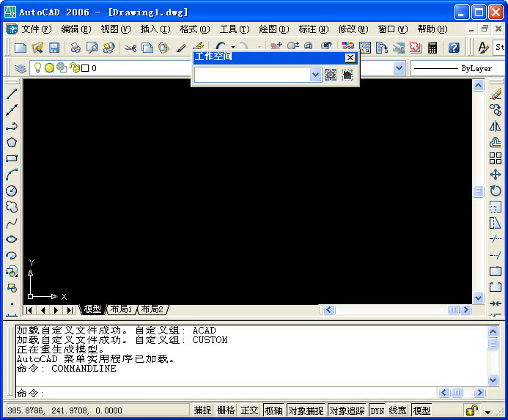Jump to the first layout tab
Image resolution: width=508 pixels, height=420 pixels.
pos(29,310)
